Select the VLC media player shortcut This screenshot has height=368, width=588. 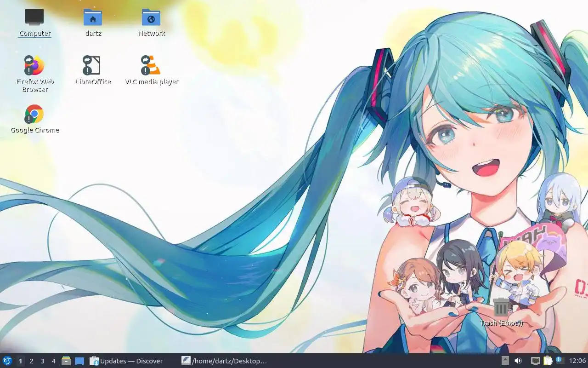pos(152,70)
